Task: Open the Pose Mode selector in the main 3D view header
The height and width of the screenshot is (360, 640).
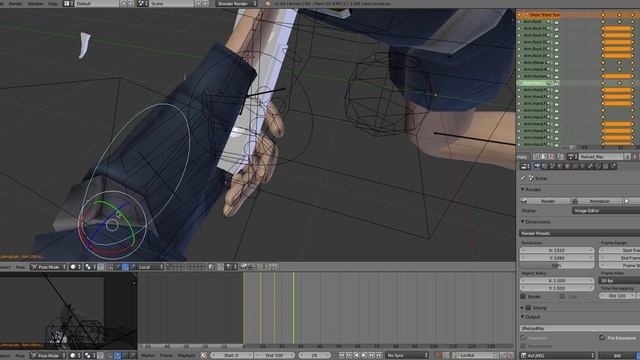Action: point(48,267)
